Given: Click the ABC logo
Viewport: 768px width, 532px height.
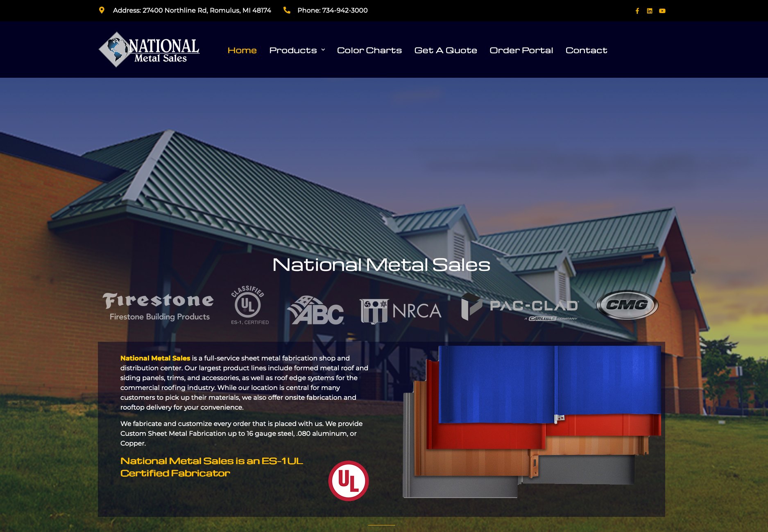Looking at the screenshot, I should click(x=315, y=310).
